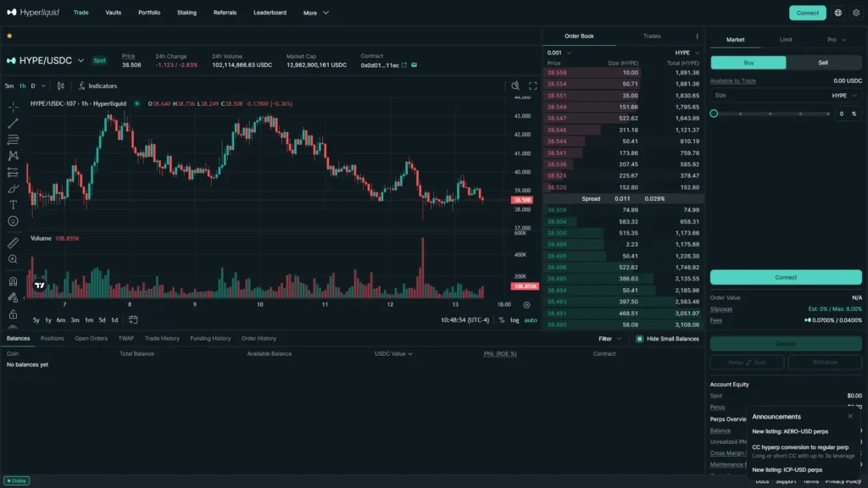868x488 pixels.
Task: Enter fullscreen chart mode
Action: pos(533,86)
